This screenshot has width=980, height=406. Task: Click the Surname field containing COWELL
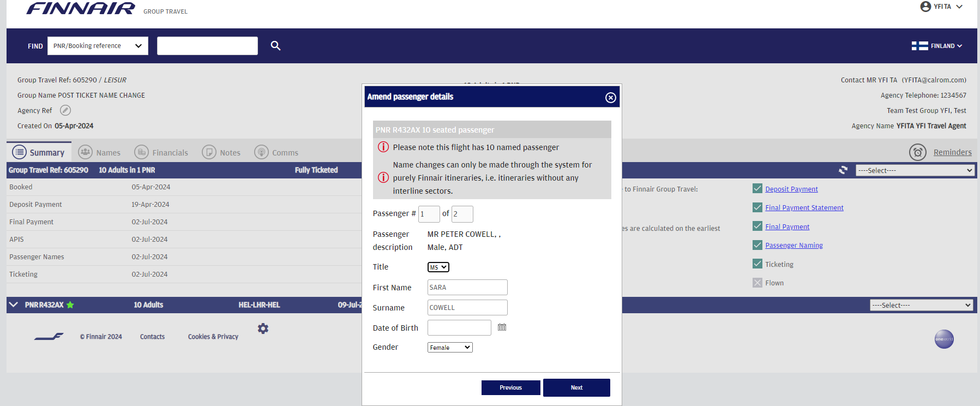click(467, 307)
